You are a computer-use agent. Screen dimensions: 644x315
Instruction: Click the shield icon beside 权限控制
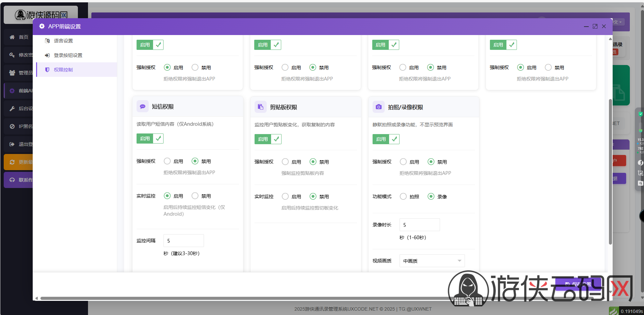pos(47,70)
